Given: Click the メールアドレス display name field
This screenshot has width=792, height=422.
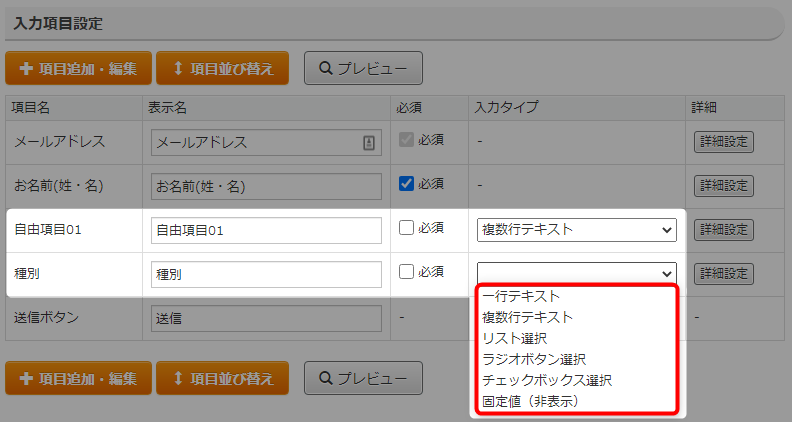Looking at the screenshot, I should tap(266, 143).
